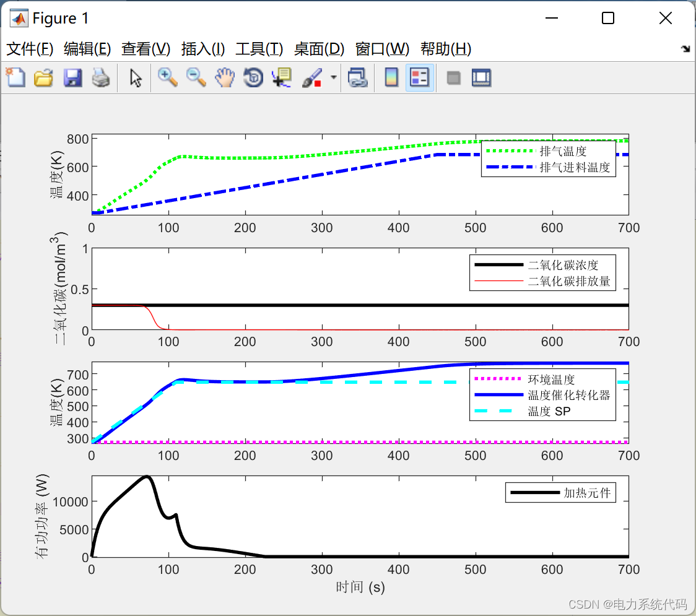Image resolution: width=696 pixels, height=616 pixels.
Task: Click the Hide Plot Tools icon
Action: tap(453, 78)
